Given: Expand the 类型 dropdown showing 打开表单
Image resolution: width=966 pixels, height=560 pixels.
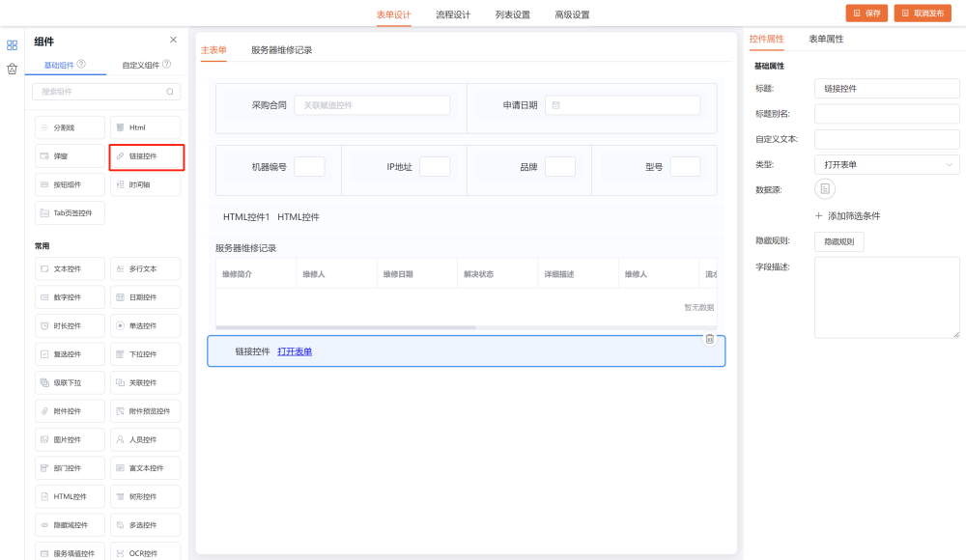Looking at the screenshot, I should 886,165.
